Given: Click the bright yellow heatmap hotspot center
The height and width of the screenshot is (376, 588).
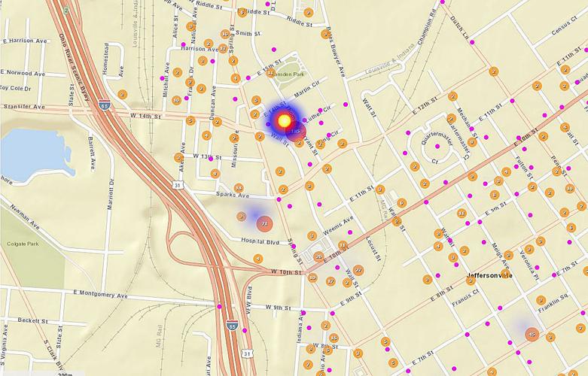Looking at the screenshot, I should point(285,120).
